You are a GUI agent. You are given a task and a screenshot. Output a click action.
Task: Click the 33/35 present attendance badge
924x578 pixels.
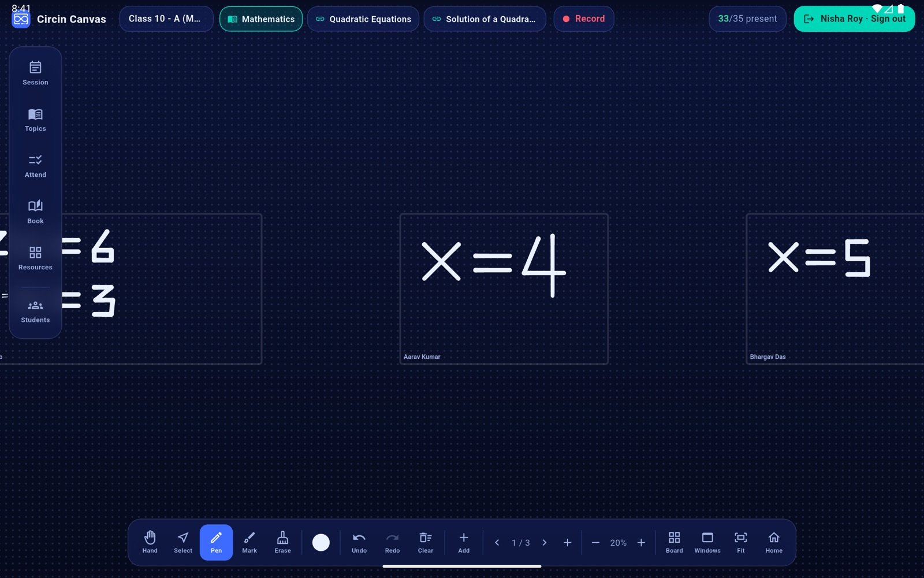(x=747, y=18)
